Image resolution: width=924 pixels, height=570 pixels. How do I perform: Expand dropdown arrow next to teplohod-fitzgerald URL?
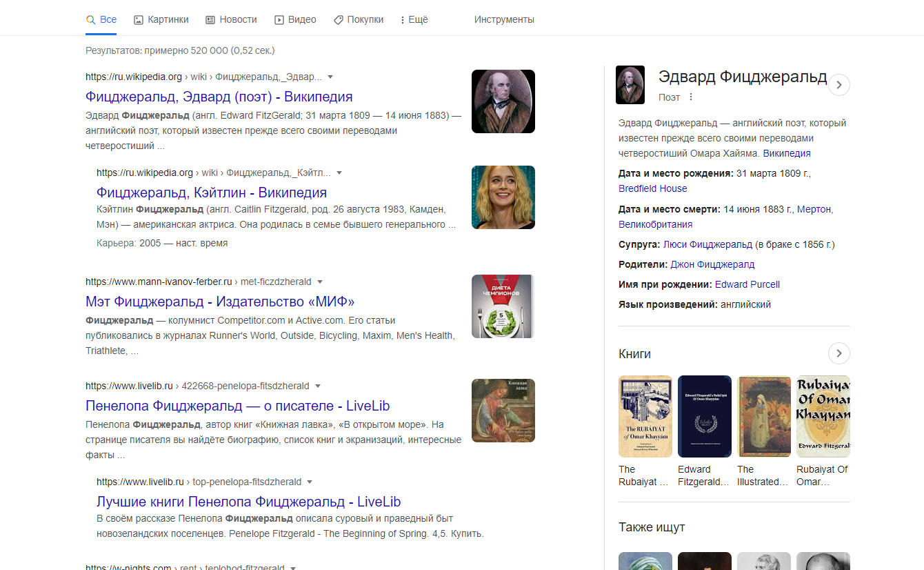point(293,567)
